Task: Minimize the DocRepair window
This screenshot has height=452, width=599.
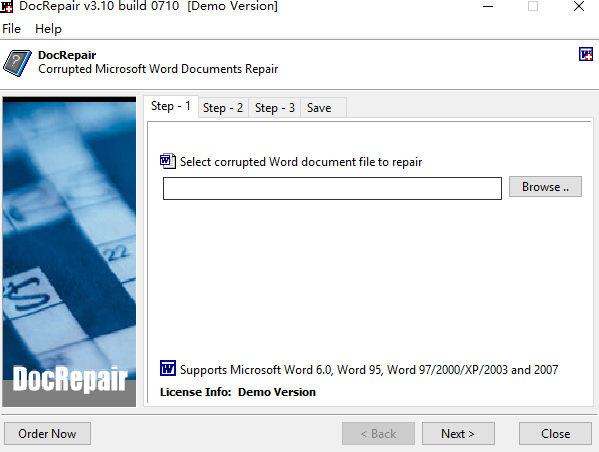Action: (488, 6)
